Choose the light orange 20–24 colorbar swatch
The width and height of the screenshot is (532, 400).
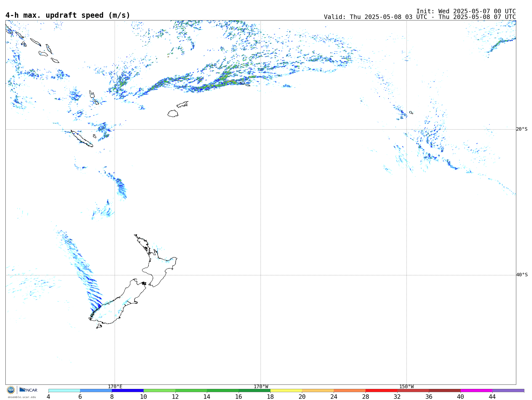318,391
